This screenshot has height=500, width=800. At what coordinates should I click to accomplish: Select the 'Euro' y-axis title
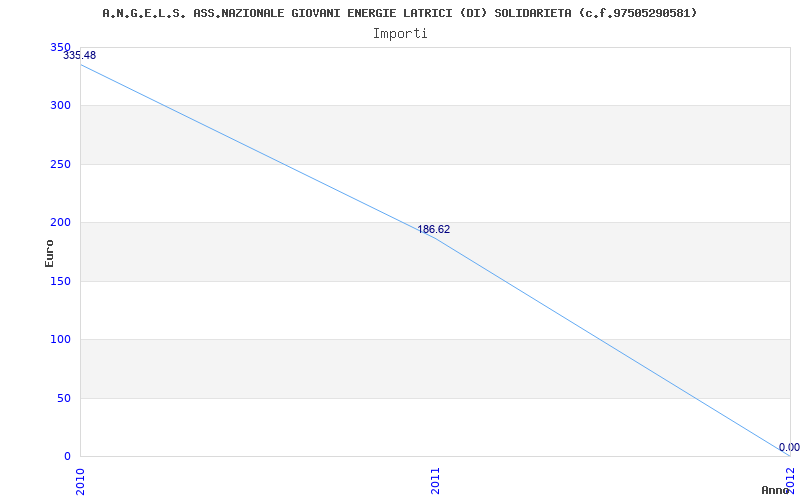click(49, 253)
